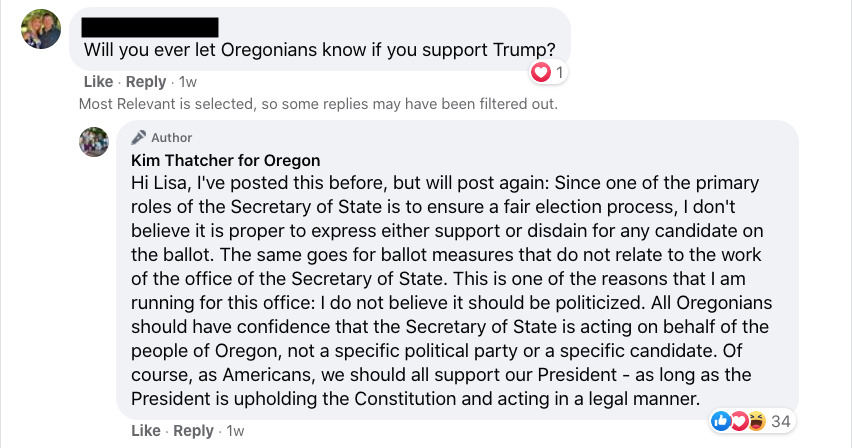Screen dimensions: 852x448
Task: Reply to Kim Thatcher for Oregon's comment
Action: pos(193,431)
